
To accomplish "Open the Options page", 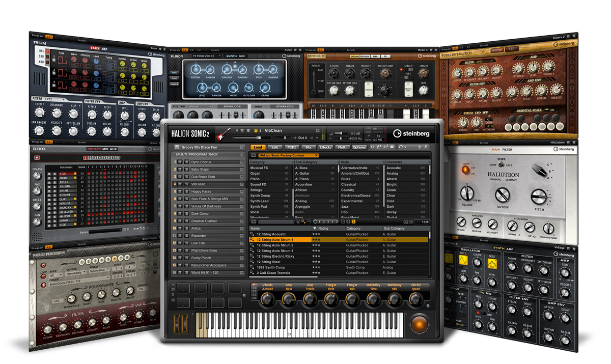I will point(359,147).
